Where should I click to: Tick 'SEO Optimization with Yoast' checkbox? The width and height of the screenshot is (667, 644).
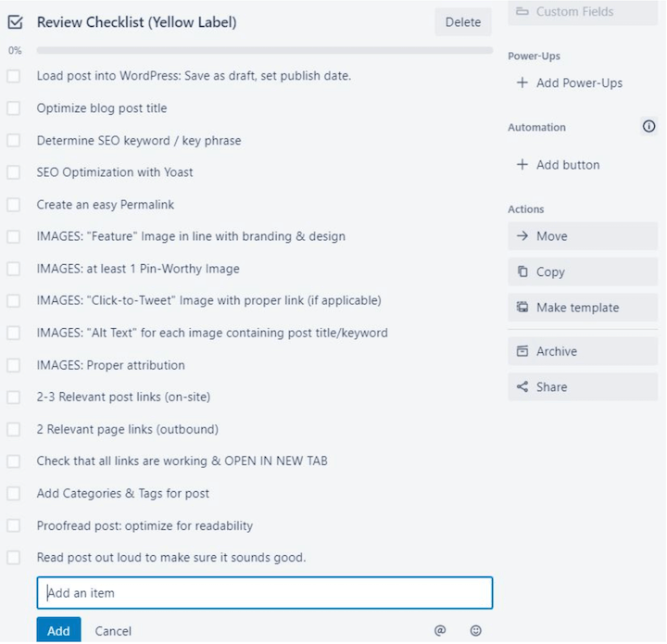pos(14,172)
